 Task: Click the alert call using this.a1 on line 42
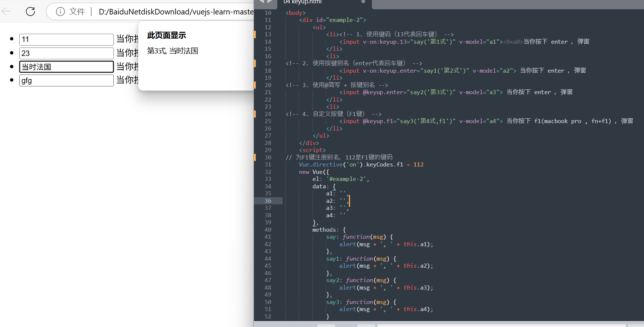(386, 244)
